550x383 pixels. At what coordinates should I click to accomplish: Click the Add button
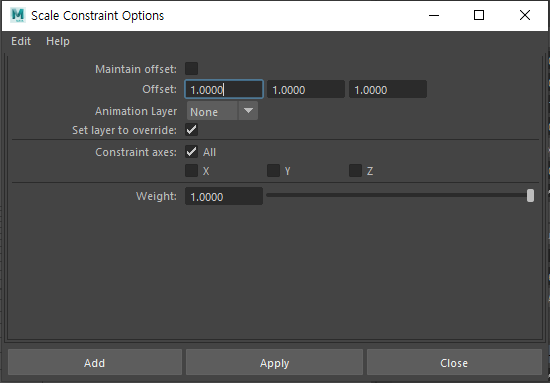click(x=95, y=362)
